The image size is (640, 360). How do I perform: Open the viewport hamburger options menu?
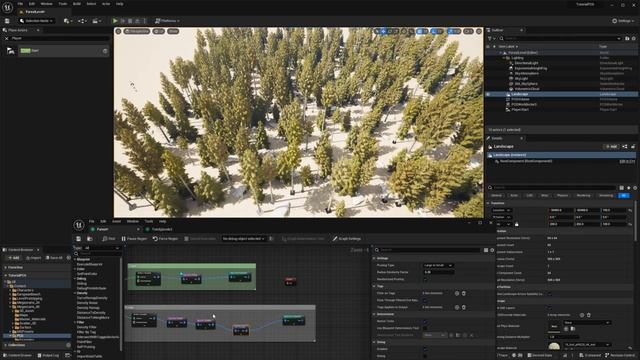(118, 31)
